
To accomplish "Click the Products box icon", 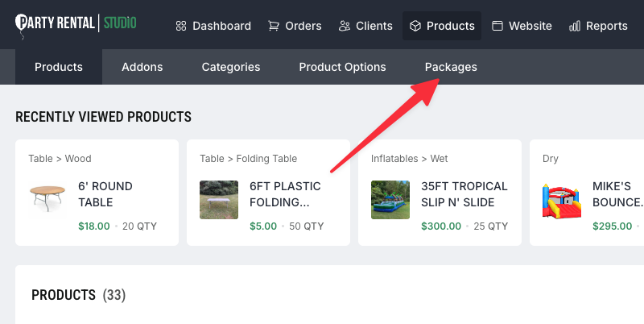I will pyautogui.click(x=415, y=26).
